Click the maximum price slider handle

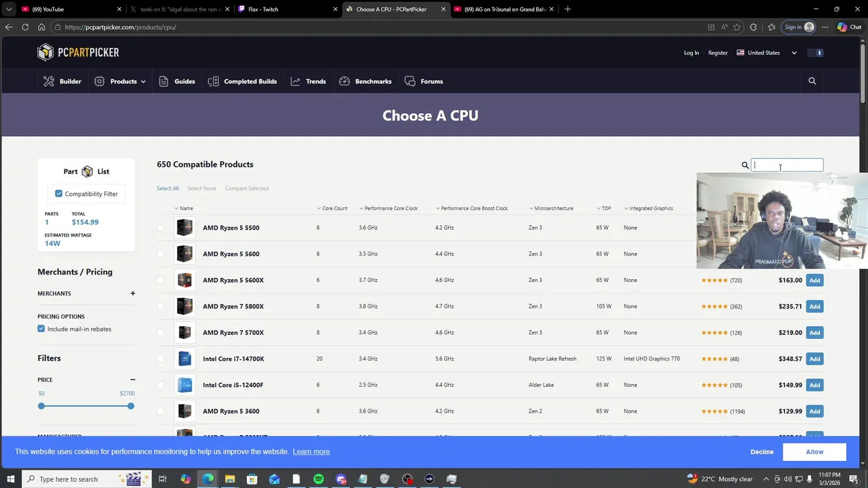(130, 406)
